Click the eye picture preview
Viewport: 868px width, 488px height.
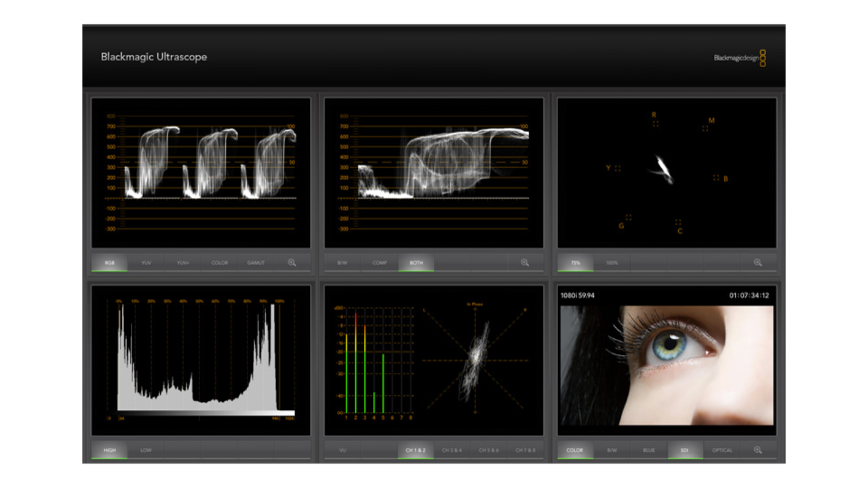667,365
